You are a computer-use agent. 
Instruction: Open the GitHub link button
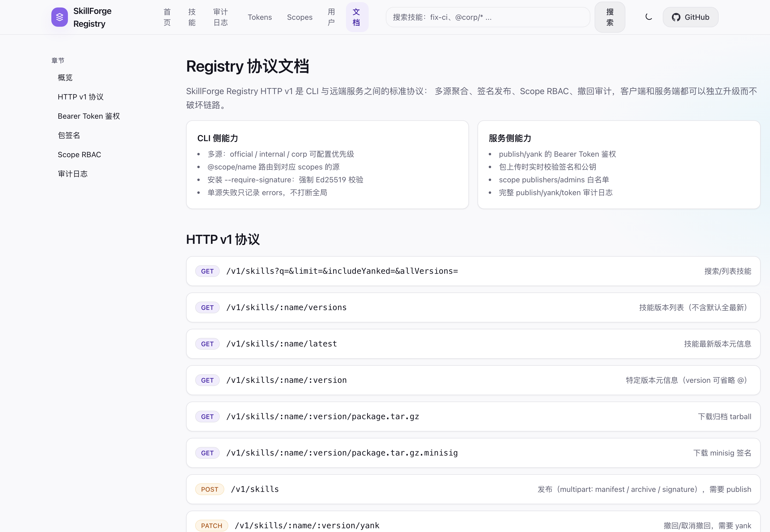tap(690, 17)
